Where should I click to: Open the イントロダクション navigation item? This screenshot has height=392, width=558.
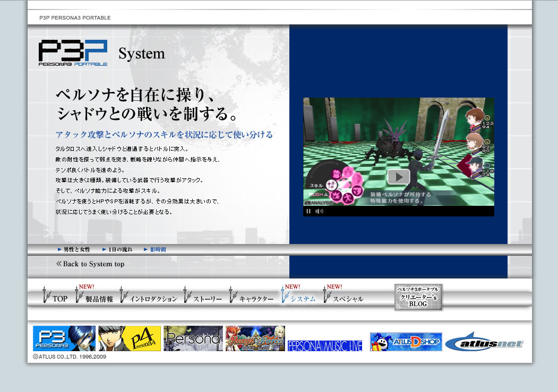tap(149, 295)
